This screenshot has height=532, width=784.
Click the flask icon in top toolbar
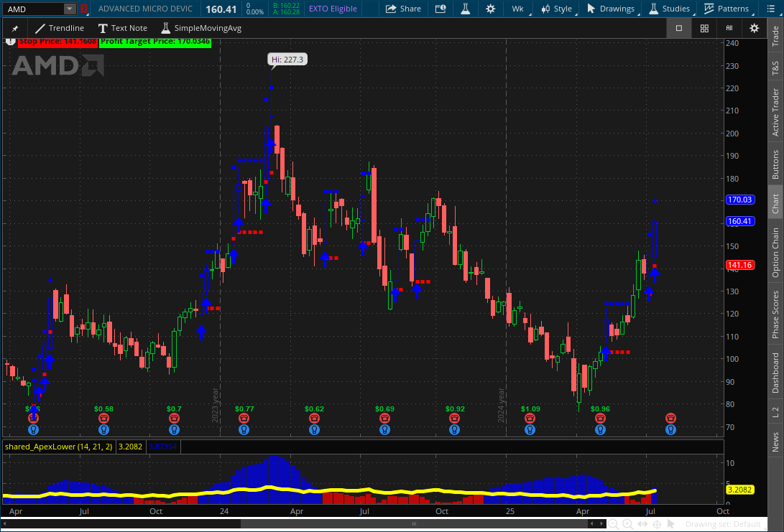point(465,9)
